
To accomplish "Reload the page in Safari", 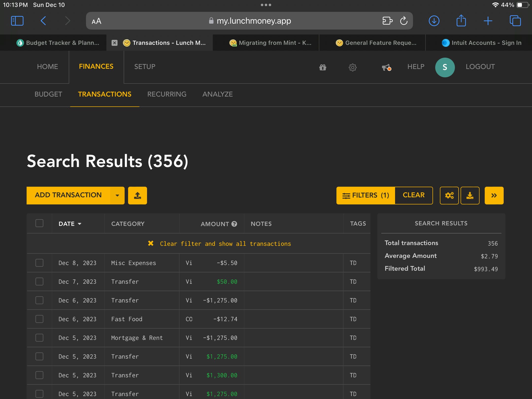I will point(404,21).
